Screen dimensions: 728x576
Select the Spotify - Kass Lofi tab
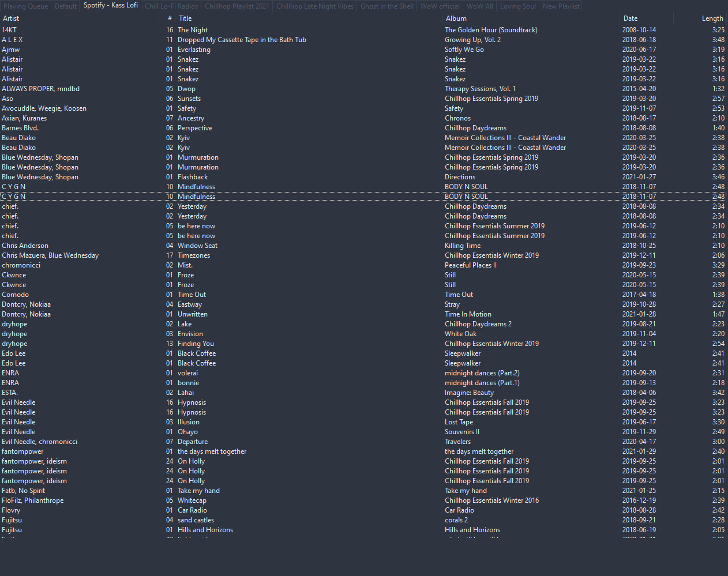point(111,6)
